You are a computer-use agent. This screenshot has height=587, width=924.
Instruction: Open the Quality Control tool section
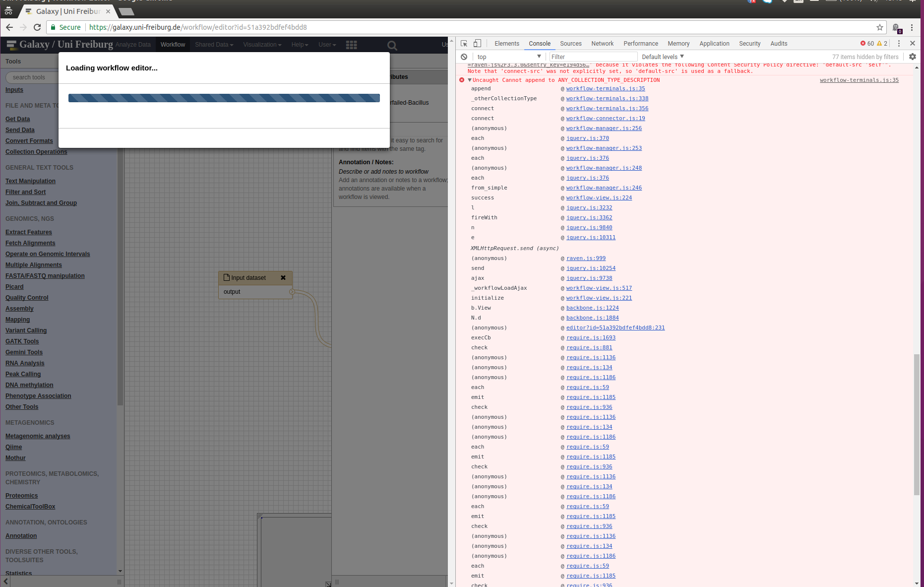pyautogui.click(x=27, y=298)
